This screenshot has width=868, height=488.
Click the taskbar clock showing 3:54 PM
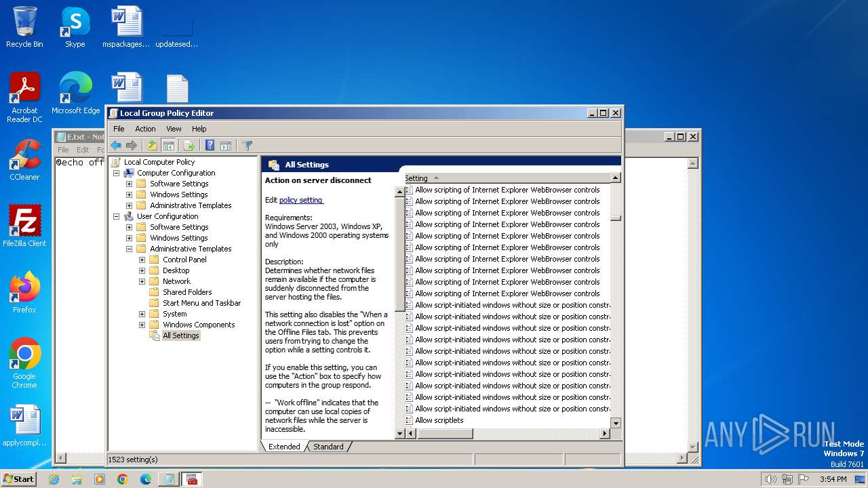[833, 479]
